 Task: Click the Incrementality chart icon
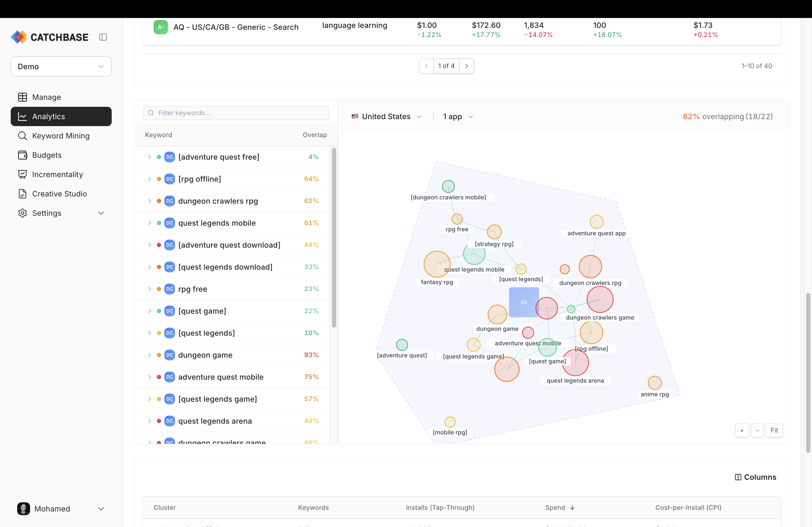click(23, 174)
